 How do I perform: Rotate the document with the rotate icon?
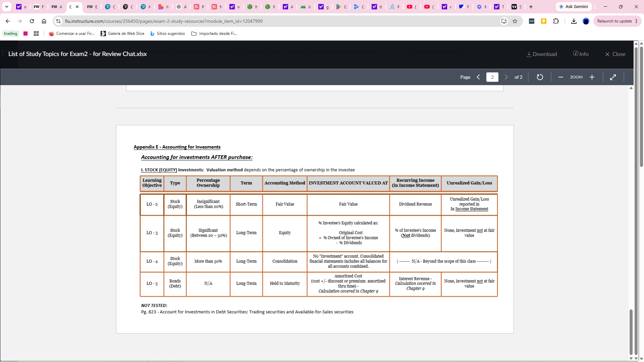[540, 77]
